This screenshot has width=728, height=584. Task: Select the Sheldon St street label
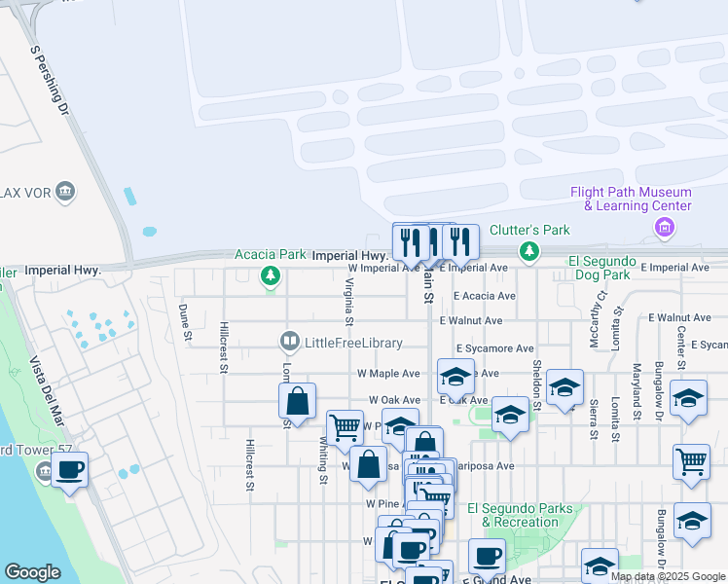[537, 384]
